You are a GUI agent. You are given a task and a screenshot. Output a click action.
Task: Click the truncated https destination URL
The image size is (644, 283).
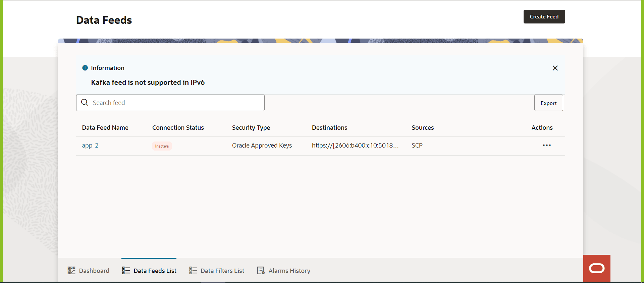point(355,146)
